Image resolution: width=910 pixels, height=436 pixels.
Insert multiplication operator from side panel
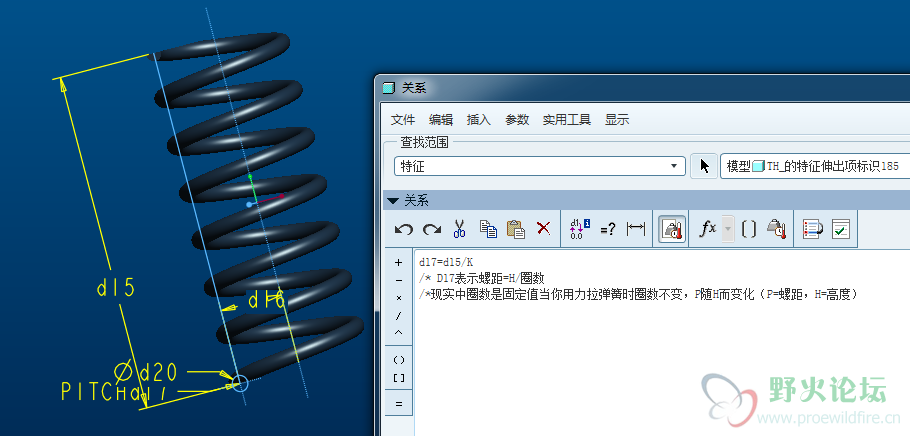point(399,298)
